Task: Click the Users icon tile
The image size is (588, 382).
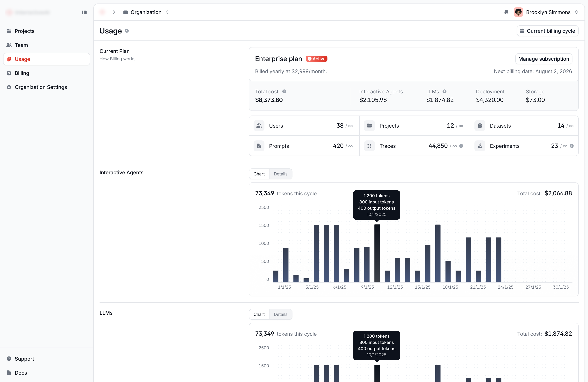Action: click(x=259, y=126)
